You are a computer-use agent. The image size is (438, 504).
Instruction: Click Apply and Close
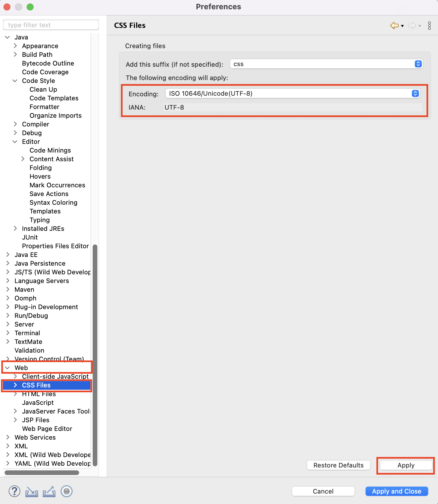397,491
